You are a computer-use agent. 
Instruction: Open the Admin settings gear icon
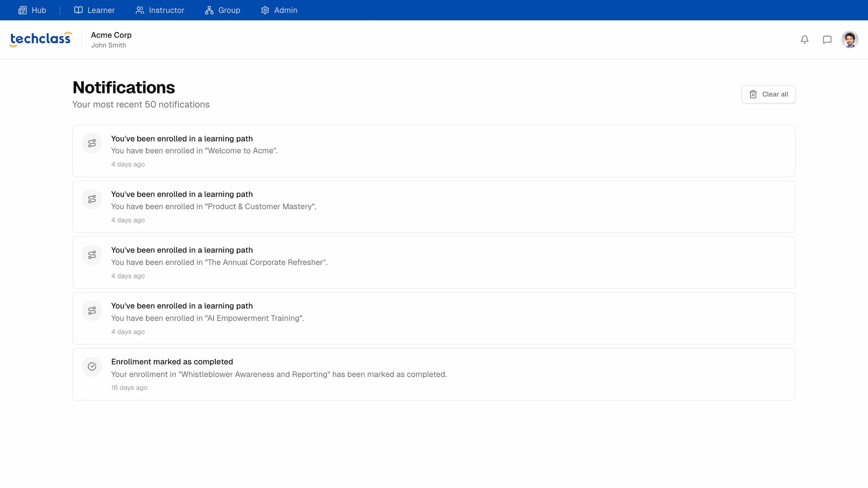(265, 10)
